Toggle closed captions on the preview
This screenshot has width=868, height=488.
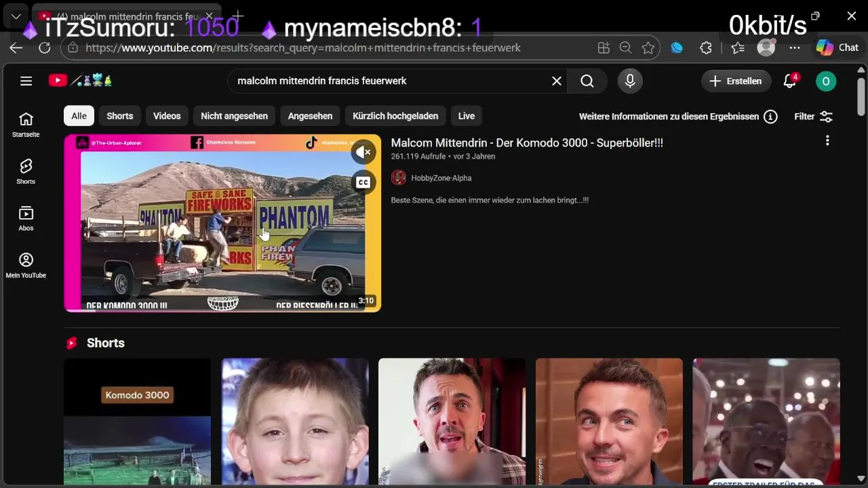363,182
